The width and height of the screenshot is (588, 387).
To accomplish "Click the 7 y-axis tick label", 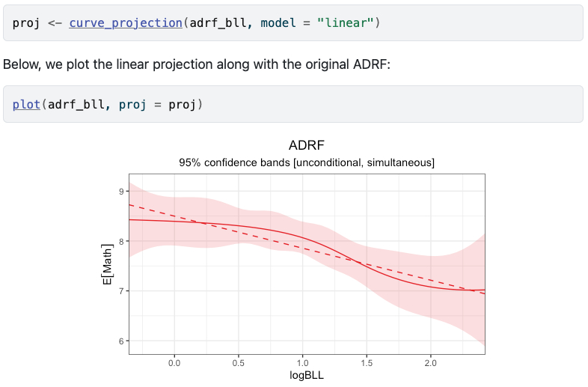I will 120,291.
